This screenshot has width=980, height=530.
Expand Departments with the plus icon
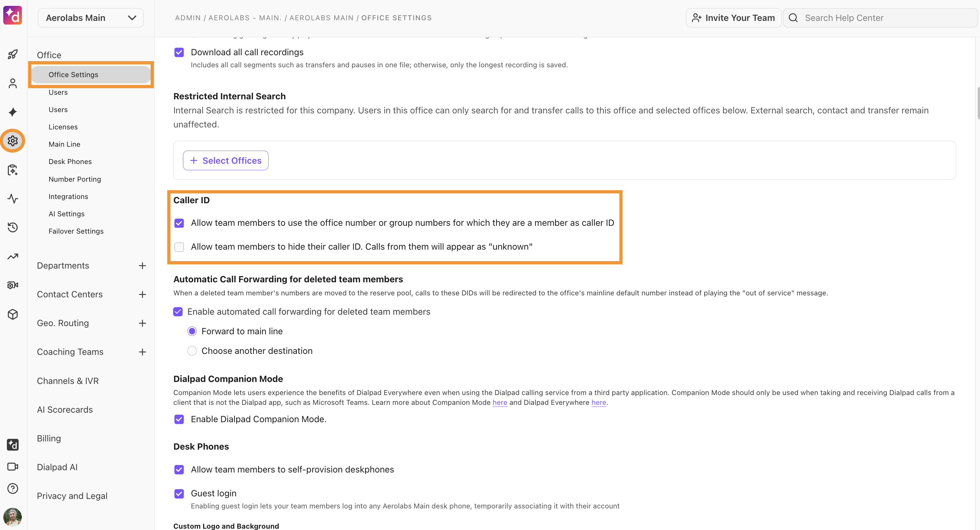tap(142, 266)
